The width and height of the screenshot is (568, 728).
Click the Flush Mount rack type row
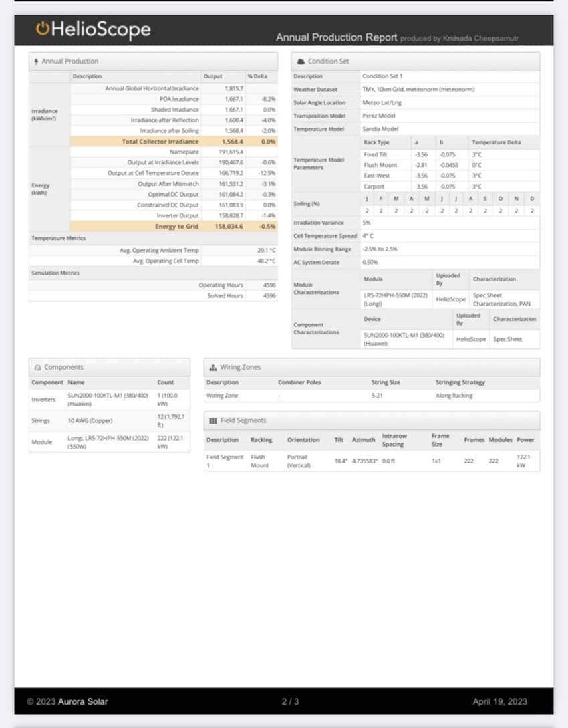[x=380, y=165]
